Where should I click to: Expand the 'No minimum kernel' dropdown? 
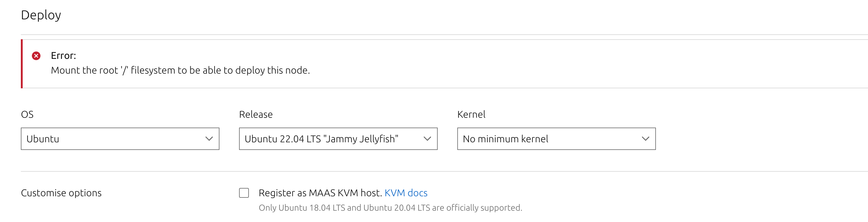[556, 139]
